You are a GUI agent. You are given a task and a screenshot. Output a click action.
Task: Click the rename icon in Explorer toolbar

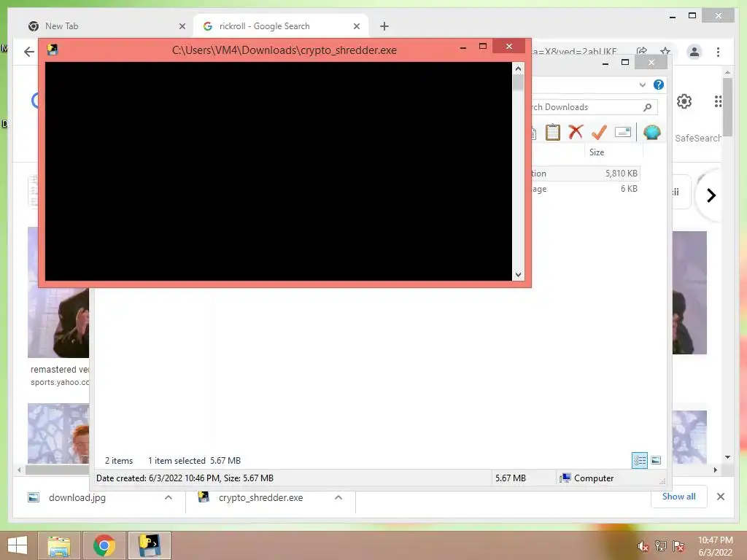coord(623,132)
